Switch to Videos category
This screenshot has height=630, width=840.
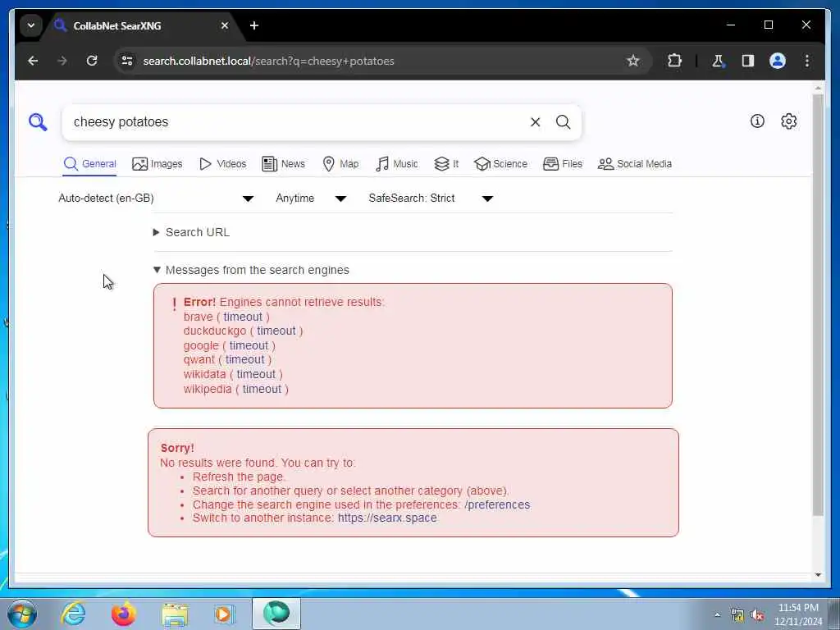point(223,164)
